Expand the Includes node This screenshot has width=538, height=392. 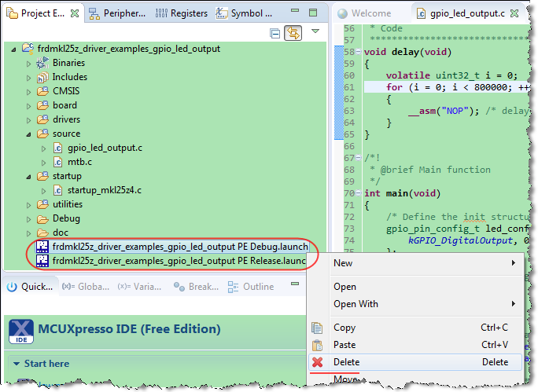pyautogui.click(x=29, y=78)
